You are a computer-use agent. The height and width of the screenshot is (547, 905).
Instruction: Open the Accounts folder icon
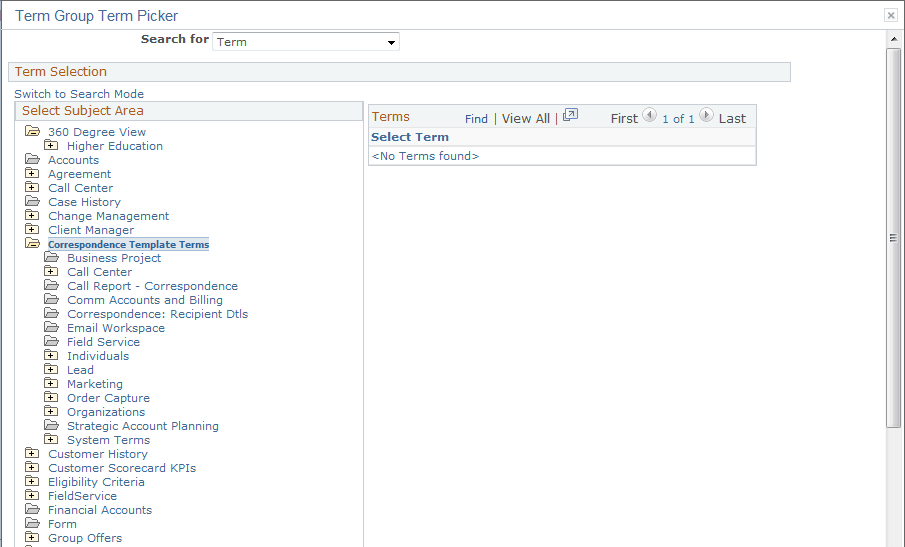pyautogui.click(x=32, y=159)
